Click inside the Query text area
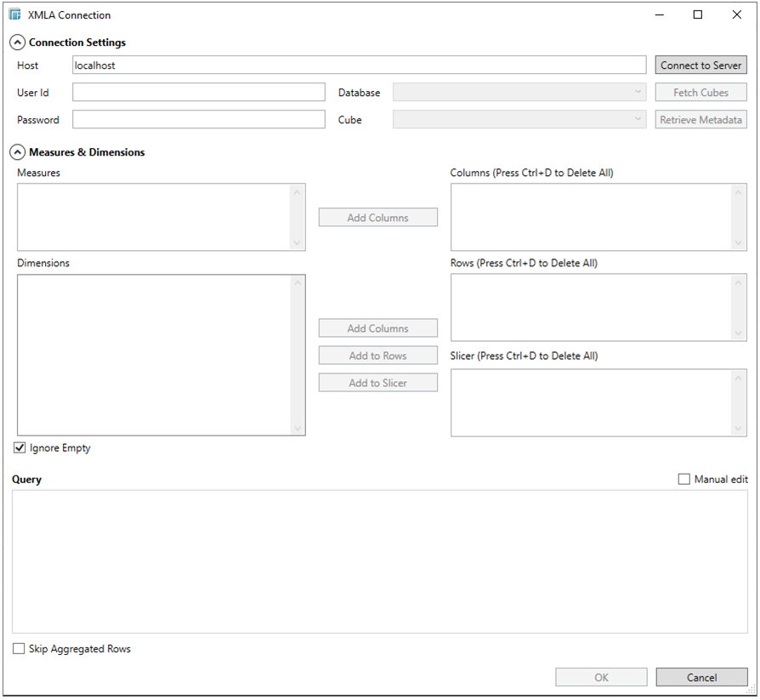The image size is (760, 700). click(379, 561)
